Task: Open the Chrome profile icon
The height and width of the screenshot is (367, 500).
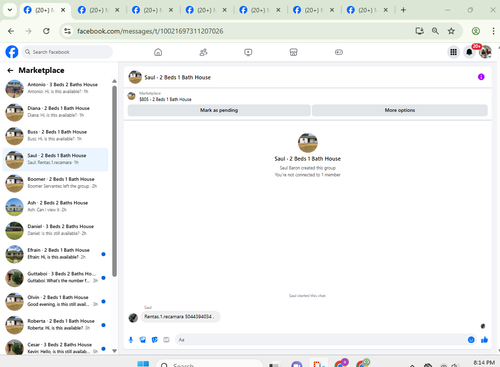Action: click(x=476, y=31)
